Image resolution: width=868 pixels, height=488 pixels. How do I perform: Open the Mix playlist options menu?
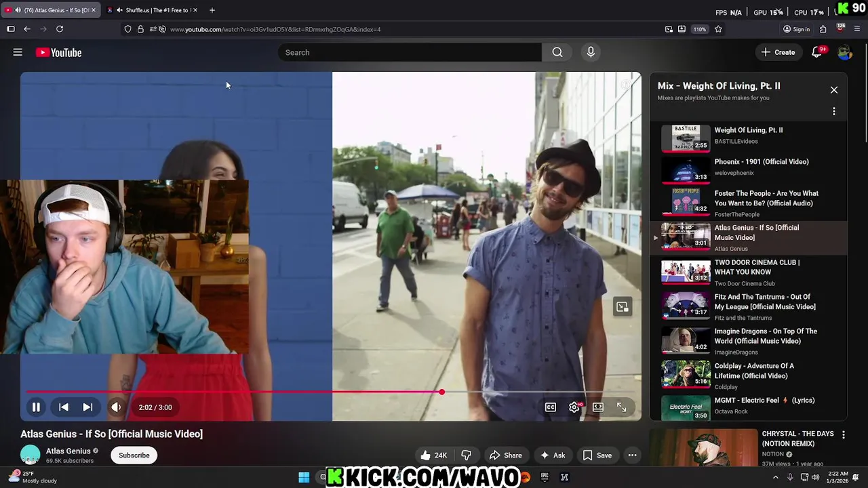click(834, 111)
